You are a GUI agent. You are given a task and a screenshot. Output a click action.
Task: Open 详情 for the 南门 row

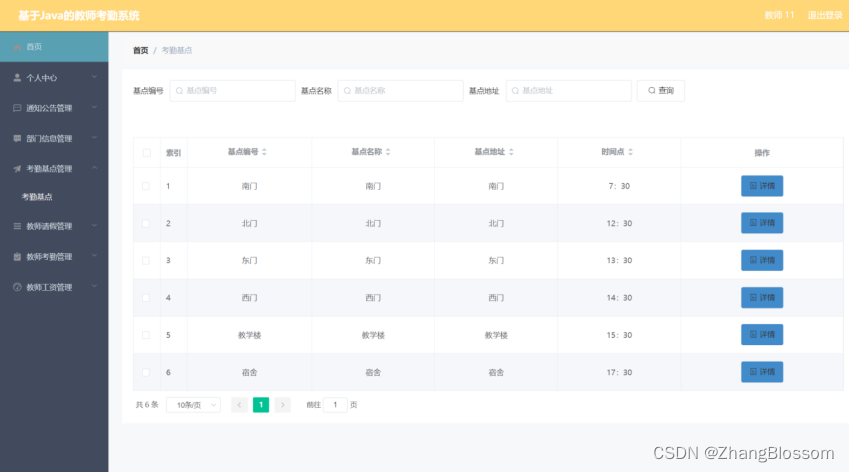click(762, 186)
